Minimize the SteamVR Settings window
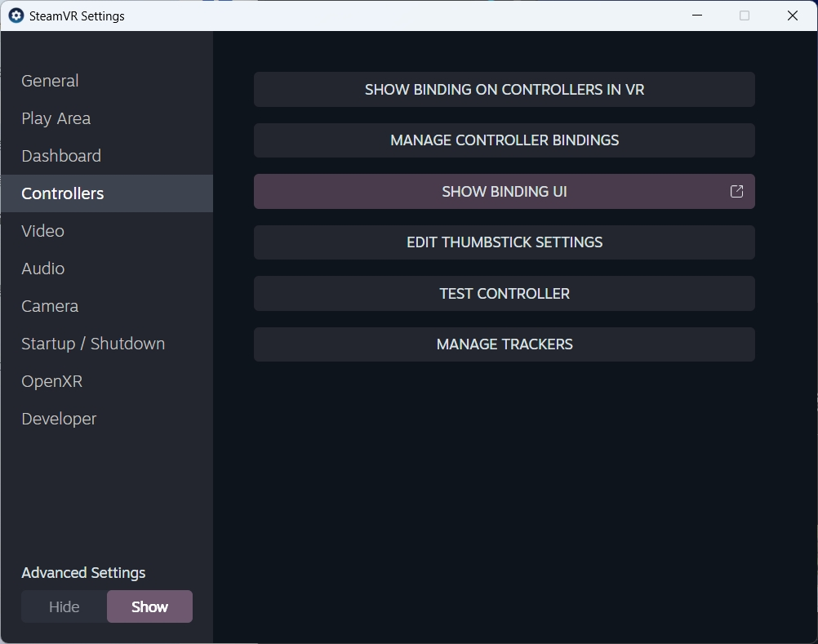This screenshot has width=818, height=644. point(696,16)
